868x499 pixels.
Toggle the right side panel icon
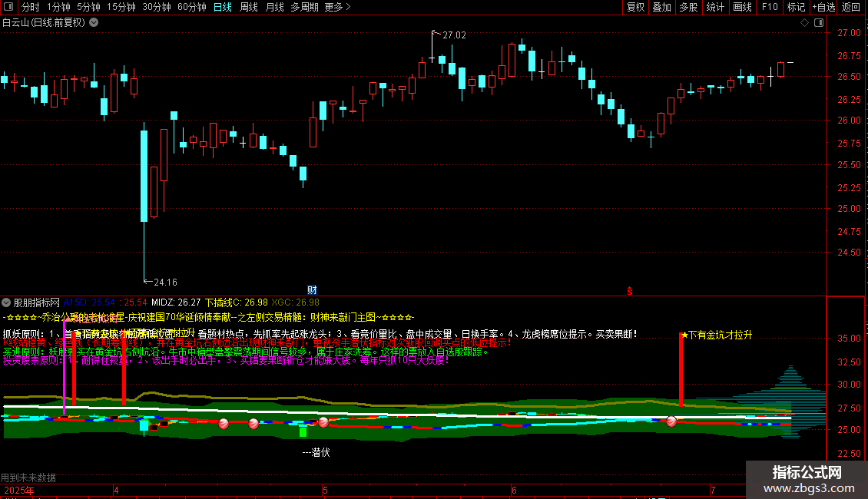click(819, 23)
